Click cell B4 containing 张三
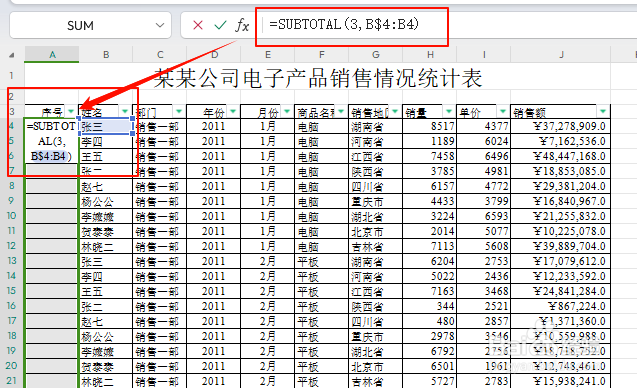 (x=106, y=126)
